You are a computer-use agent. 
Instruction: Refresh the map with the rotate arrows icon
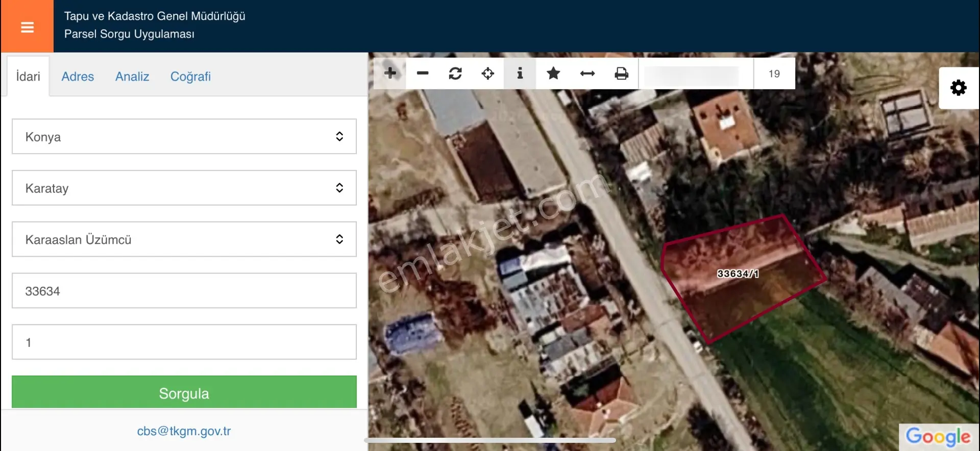[455, 73]
